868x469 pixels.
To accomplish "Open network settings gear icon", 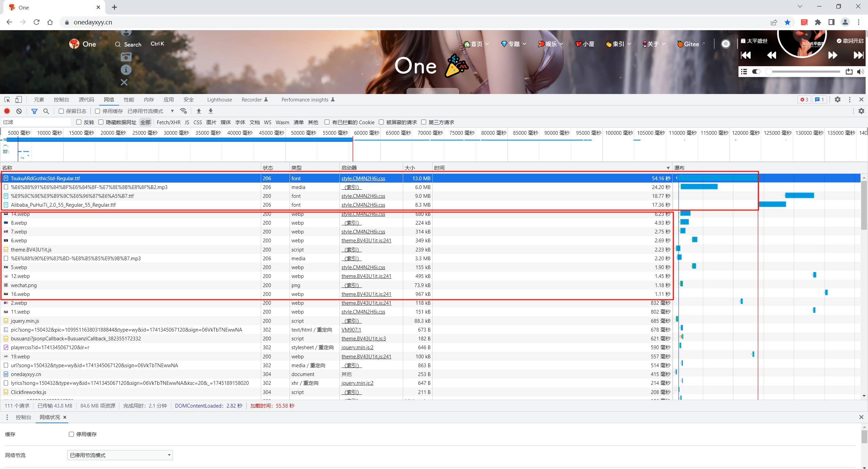I will (x=861, y=111).
